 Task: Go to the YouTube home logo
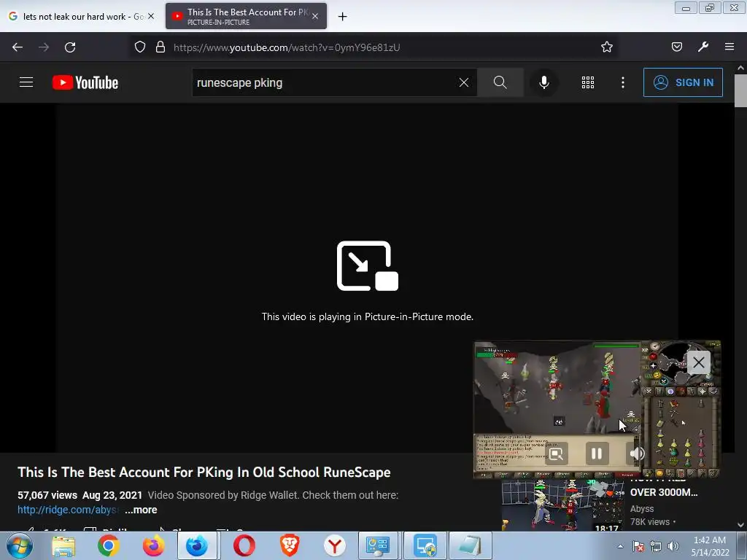pyautogui.click(x=85, y=82)
